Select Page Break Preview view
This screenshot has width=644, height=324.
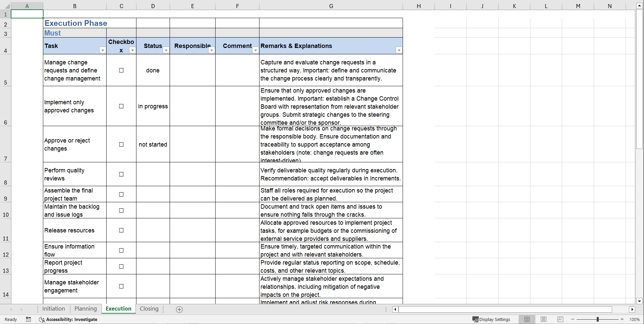click(x=560, y=319)
